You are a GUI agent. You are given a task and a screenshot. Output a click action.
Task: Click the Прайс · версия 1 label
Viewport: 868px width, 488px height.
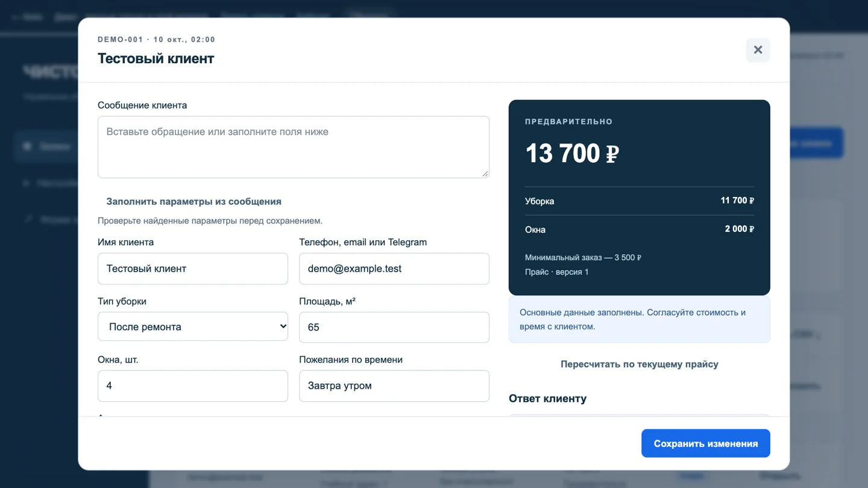(557, 272)
